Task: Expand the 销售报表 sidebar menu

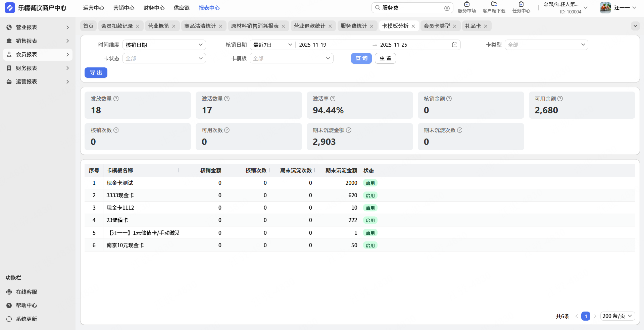Action: pyautogui.click(x=38, y=41)
